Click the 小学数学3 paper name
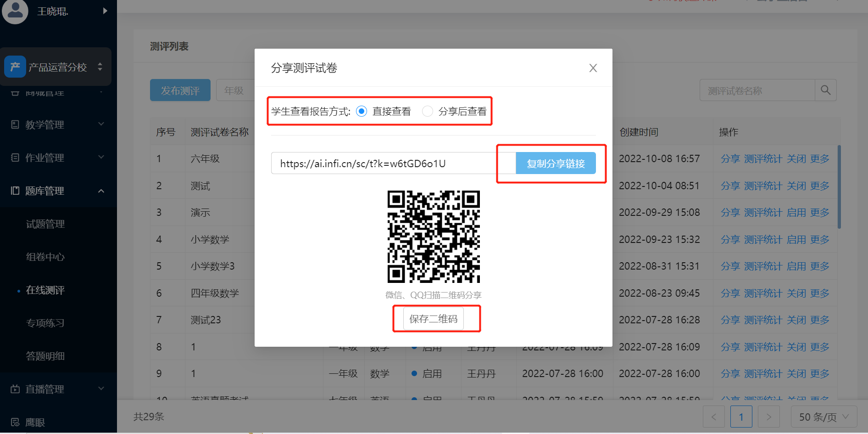 point(212,266)
